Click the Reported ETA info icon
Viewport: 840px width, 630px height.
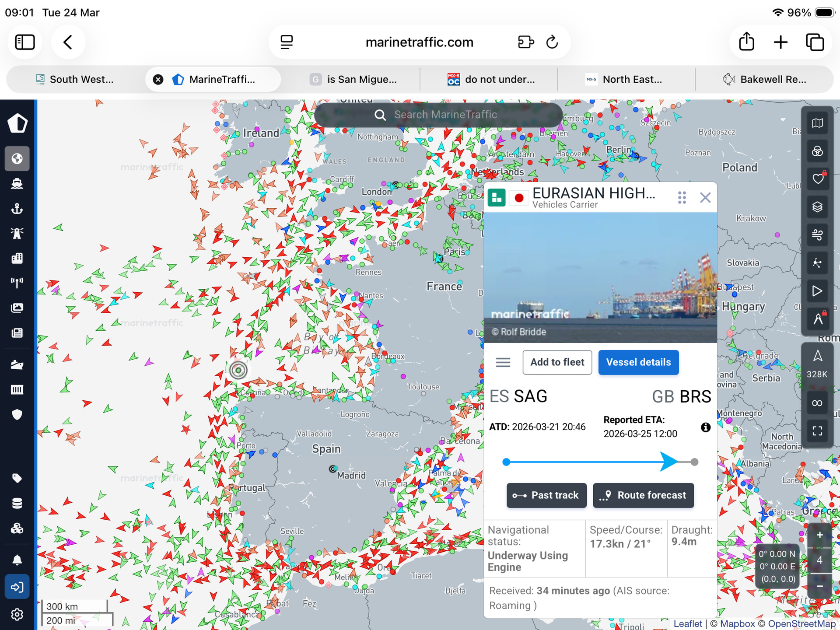(705, 427)
